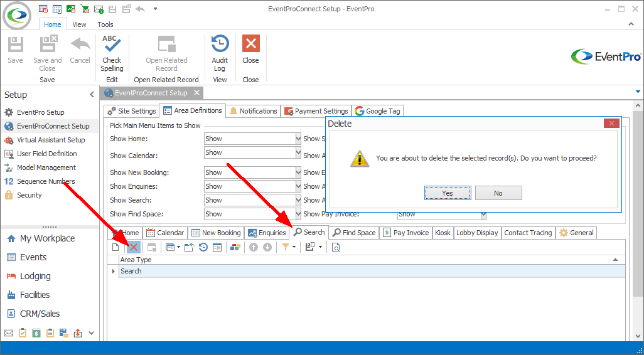Open the ribbon Tools tab

(105, 24)
